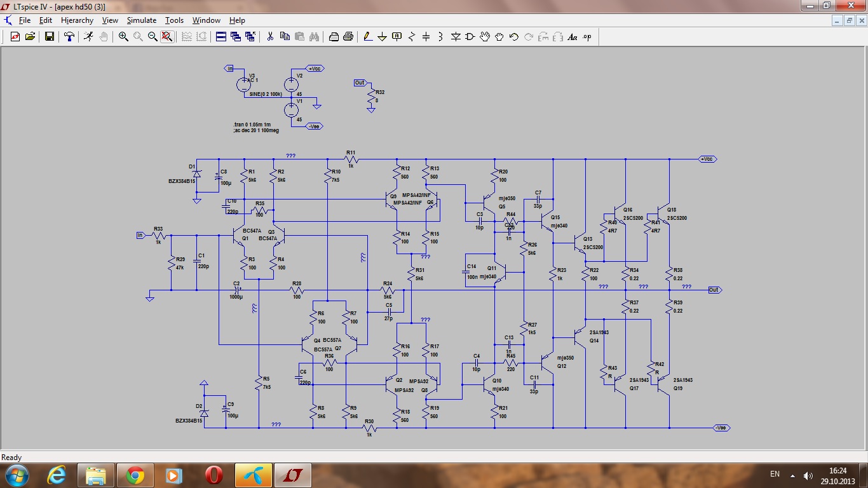Place a Capacitor component

pyautogui.click(x=426, y=37)
